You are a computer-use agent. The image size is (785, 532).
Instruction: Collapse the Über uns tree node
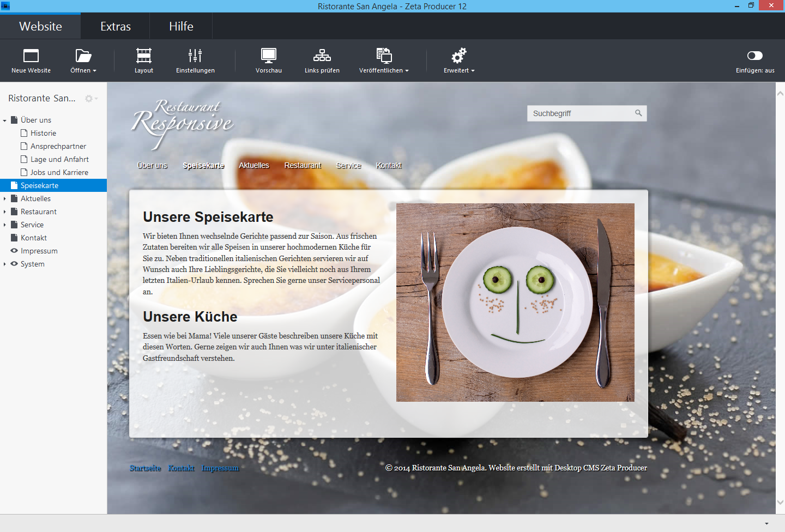[x=5, y=120]
